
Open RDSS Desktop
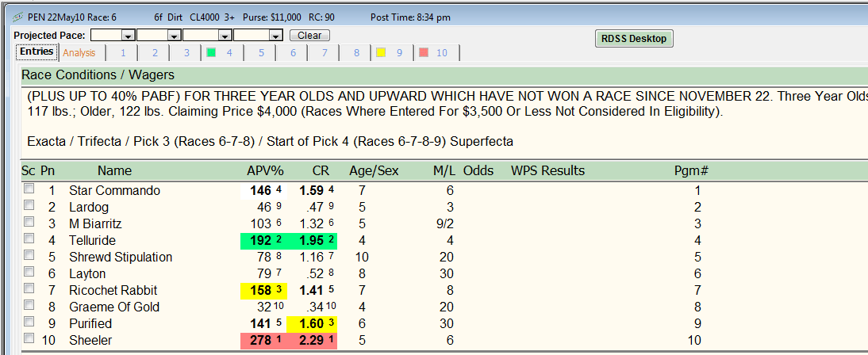634,39
